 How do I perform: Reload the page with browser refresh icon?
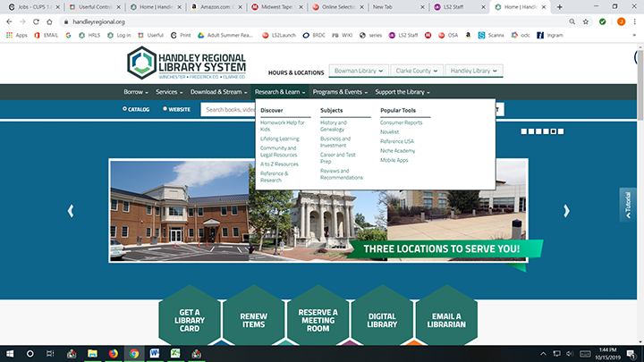pos(37,21)
